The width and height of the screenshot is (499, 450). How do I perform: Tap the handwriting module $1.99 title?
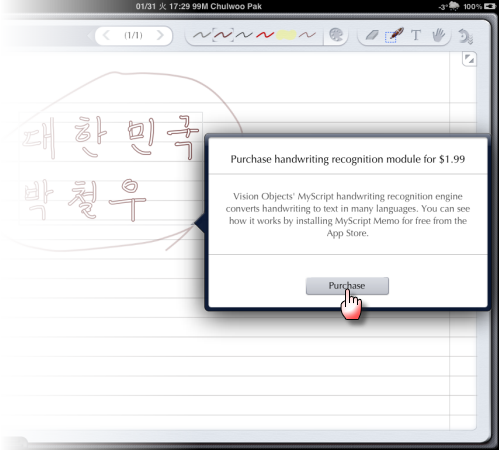click(x=348, y=159)
